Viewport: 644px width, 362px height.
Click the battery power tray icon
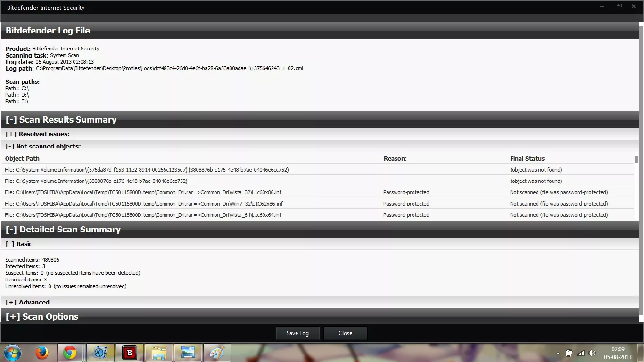[570, 353]
